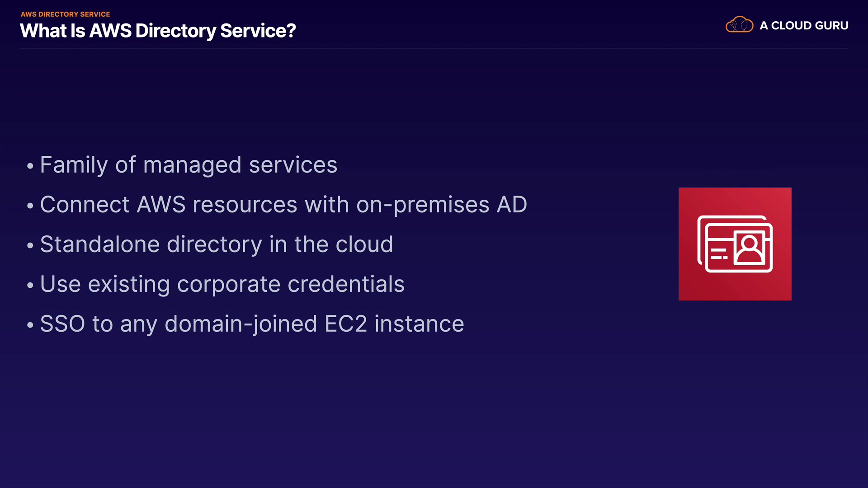Click the A Cloud Guru cloud logo
This screenshot has height=488, width=868.
click(739, 25)
